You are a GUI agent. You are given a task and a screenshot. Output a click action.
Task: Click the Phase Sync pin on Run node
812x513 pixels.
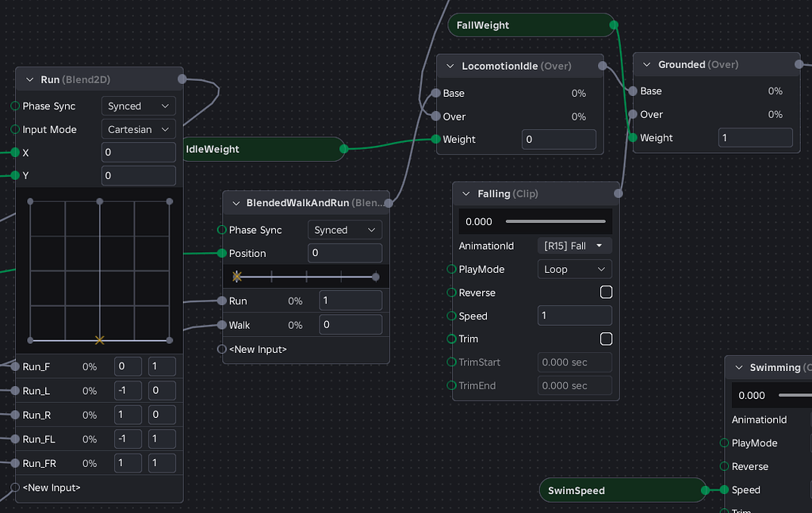click(x=15, y=105)
